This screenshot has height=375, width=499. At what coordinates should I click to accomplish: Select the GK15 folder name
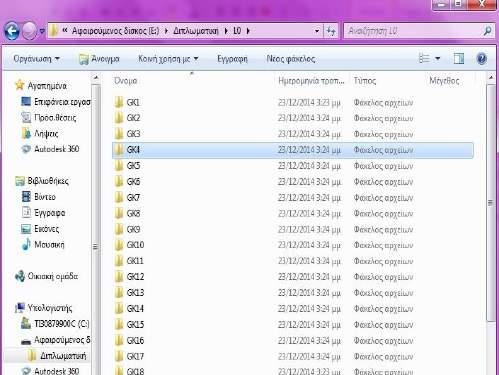click(135, 325)
